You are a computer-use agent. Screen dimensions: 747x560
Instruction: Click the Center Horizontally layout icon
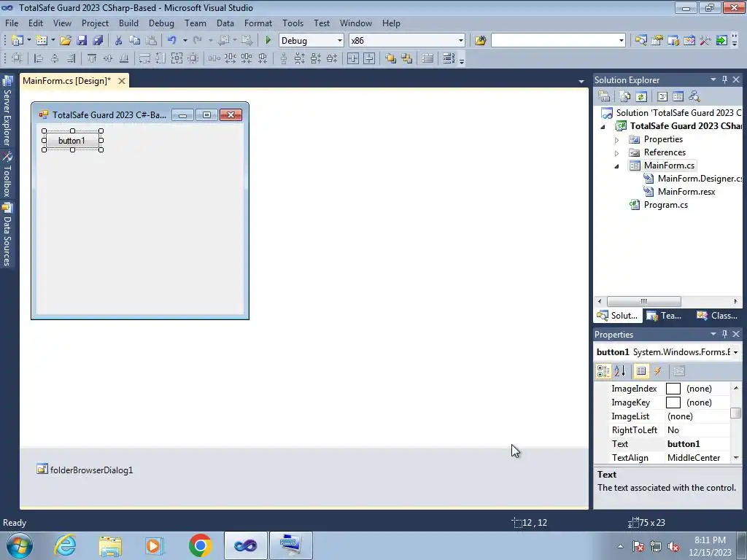click(353, 58)
